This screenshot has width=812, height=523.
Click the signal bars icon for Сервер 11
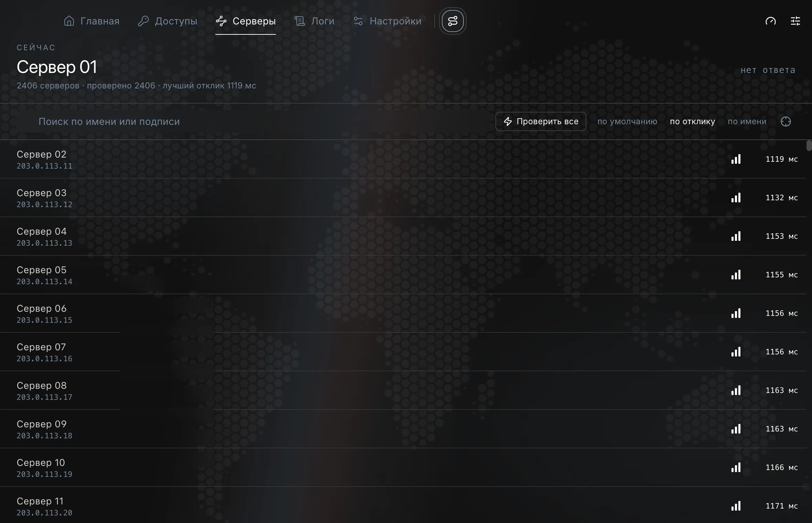(x=736, y=506)
